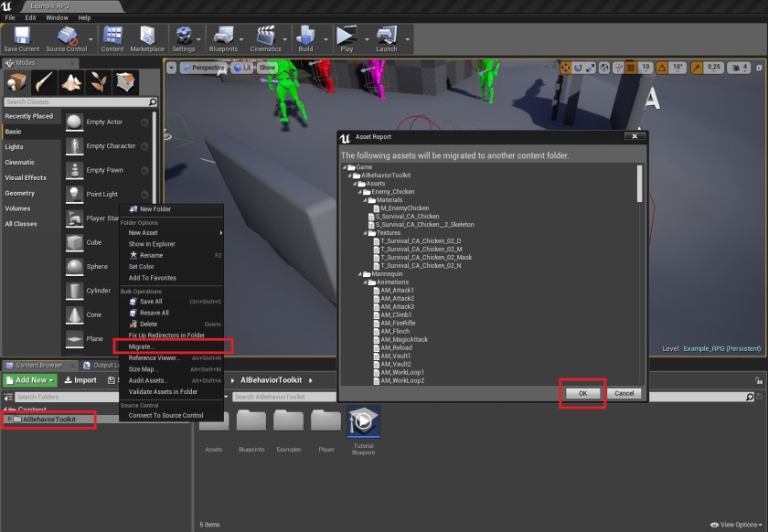The height and width of the screenshot is (532, 768).
Task: Click Cancel in the Asset Report dialog
Action: tap(624, 393)
